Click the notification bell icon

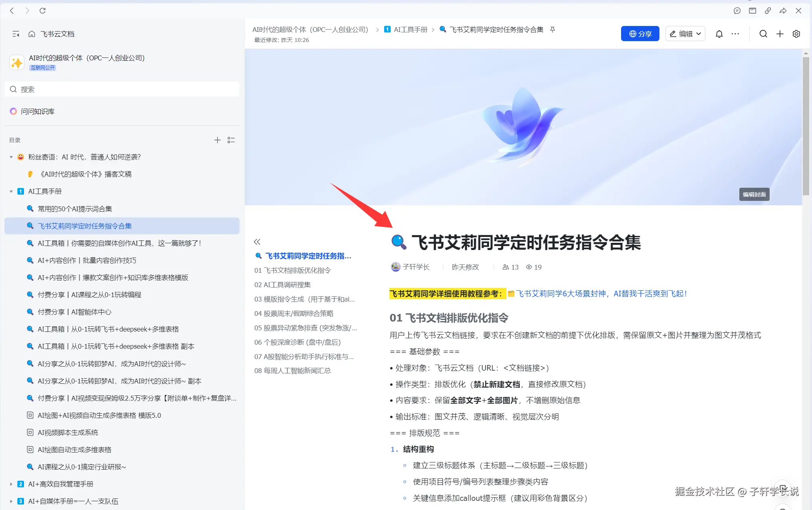click(x=719, y=34)
